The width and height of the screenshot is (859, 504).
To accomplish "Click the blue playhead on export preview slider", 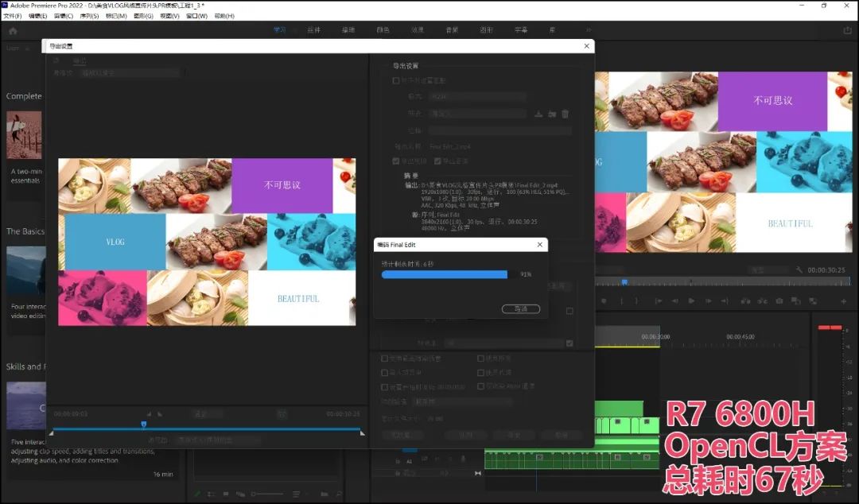I will (143, 425).
